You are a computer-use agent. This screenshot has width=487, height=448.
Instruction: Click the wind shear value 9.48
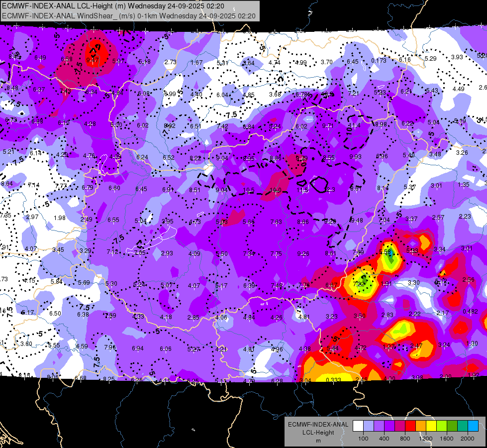357,221
